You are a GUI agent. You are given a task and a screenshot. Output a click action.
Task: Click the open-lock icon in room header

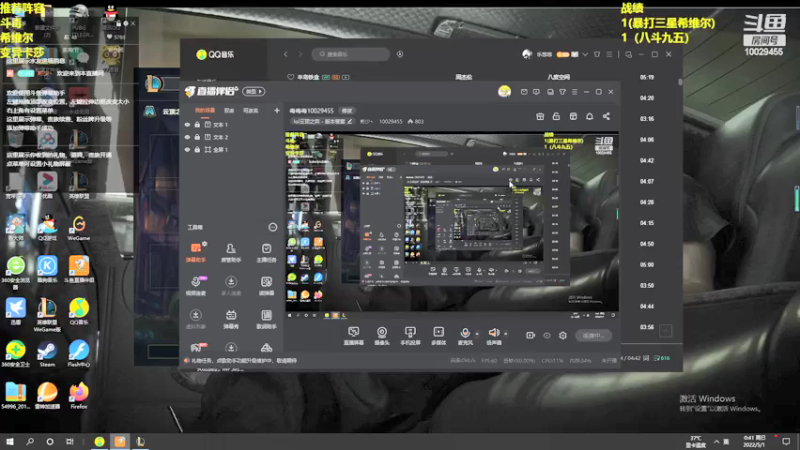(x=556, y=116)
